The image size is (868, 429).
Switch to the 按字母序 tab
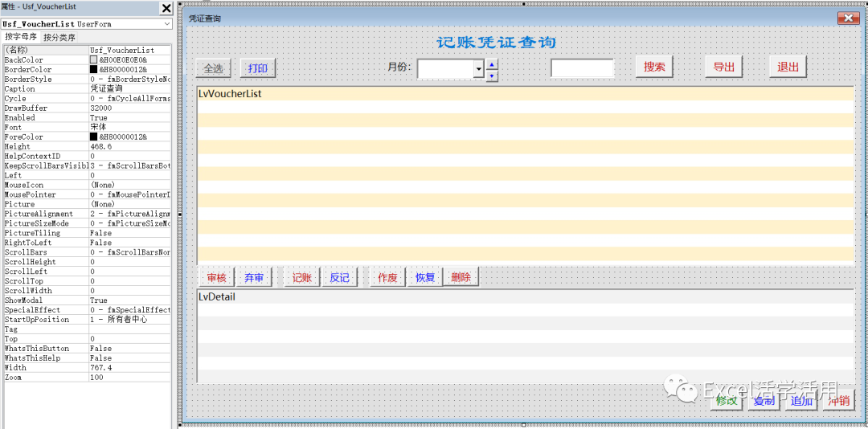pos(21,37)
